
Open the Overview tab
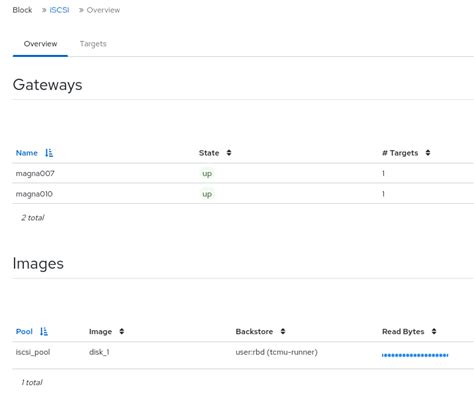coord(40,44)
